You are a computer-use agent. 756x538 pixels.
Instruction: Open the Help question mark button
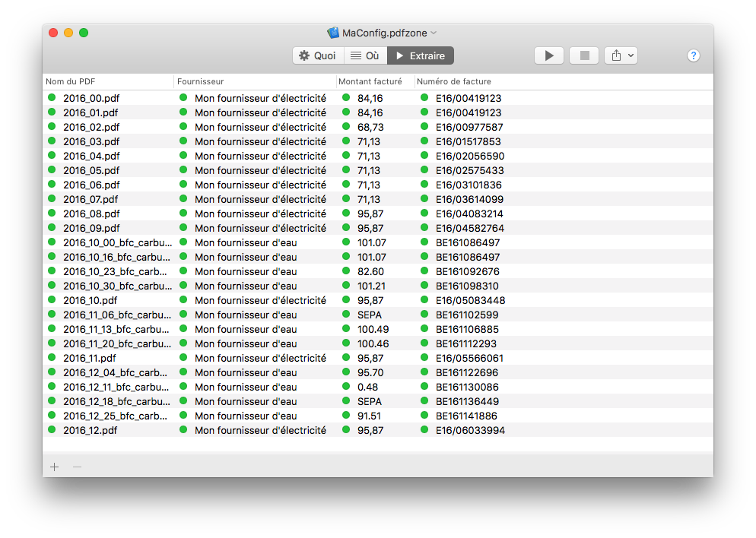693,55
